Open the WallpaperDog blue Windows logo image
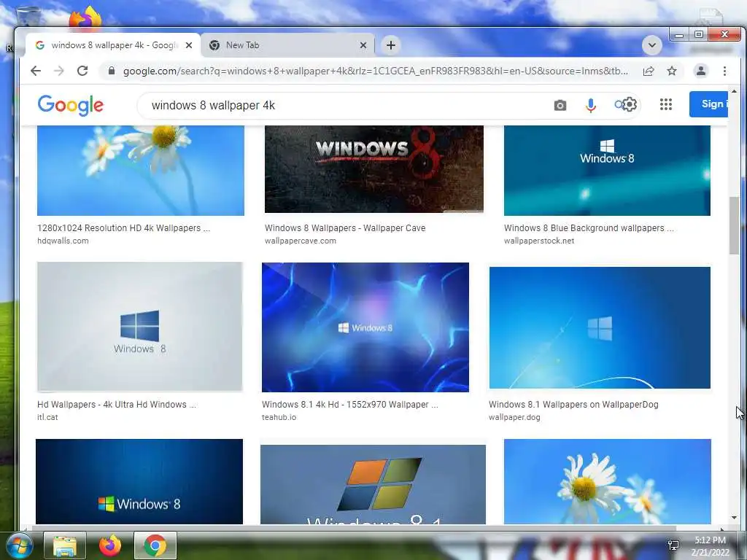The width and height of the screenshot is (747, 560). (600, 327)
